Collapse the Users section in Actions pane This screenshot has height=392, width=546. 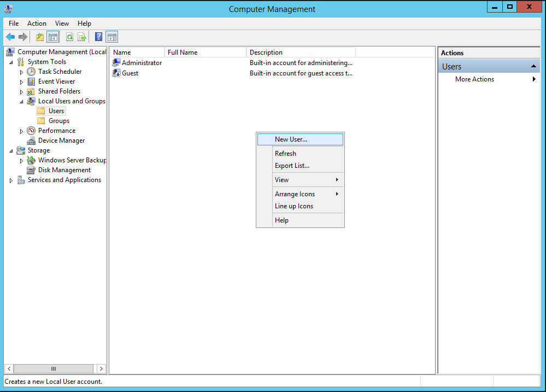point(533,66)
